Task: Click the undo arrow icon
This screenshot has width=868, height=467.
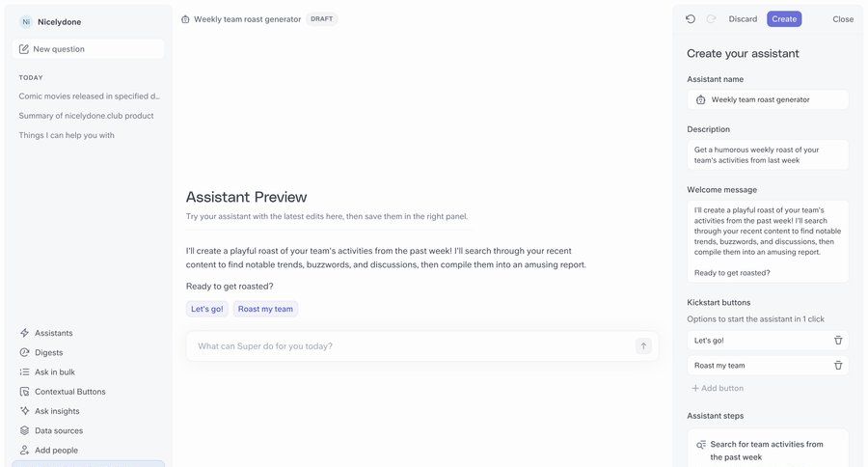Action: tap(691, 19)
